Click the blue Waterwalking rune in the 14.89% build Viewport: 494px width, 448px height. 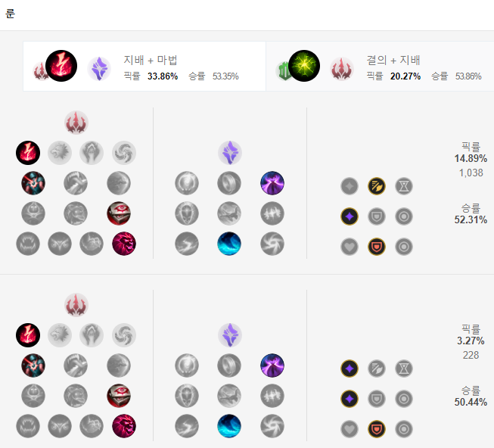point(229,244)
